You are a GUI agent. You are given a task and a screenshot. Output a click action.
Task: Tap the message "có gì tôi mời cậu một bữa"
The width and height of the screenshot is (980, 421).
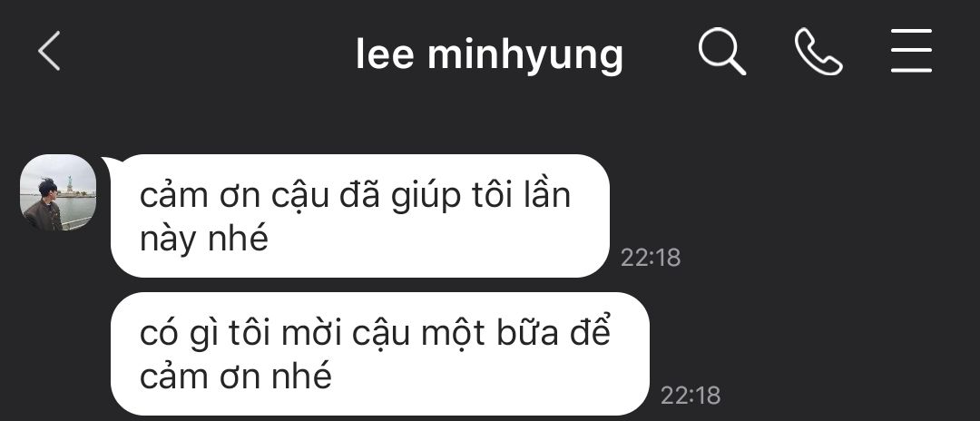click(x=380, y=354)
